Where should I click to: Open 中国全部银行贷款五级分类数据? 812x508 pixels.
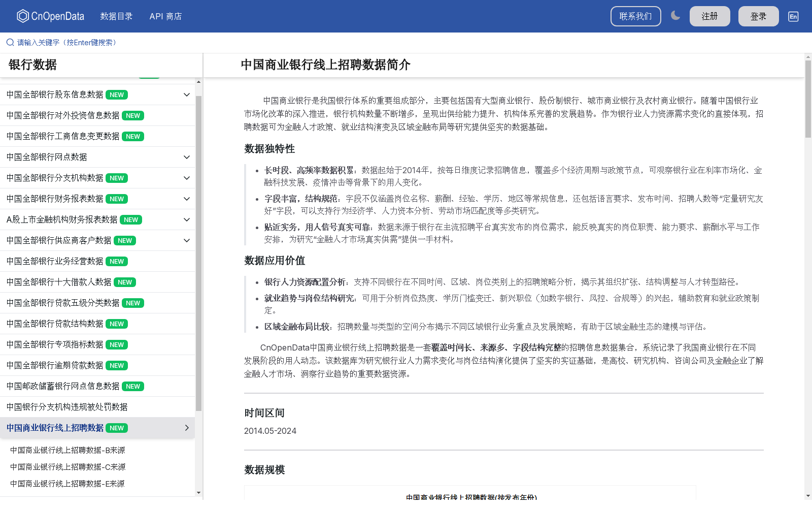97,303
